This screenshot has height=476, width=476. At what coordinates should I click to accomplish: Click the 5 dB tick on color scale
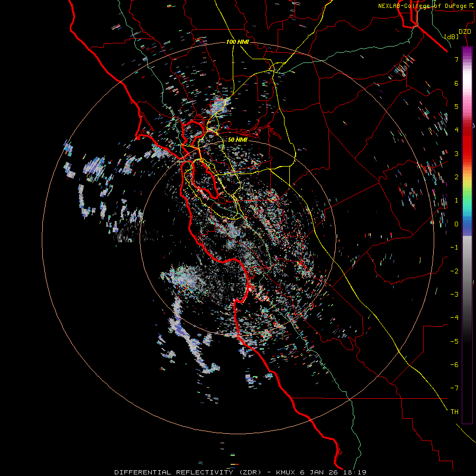(456, 106)
